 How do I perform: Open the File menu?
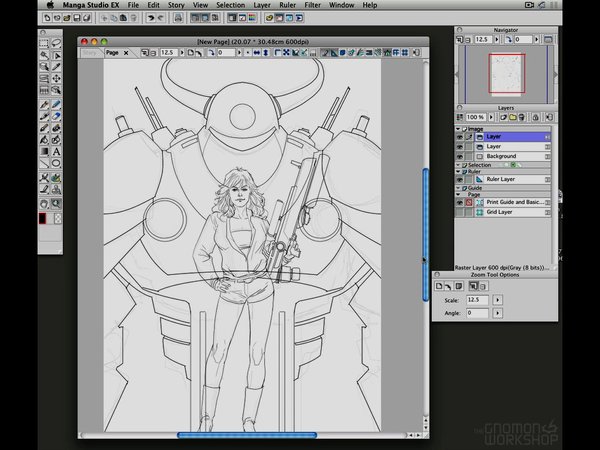tap(133, 5)
